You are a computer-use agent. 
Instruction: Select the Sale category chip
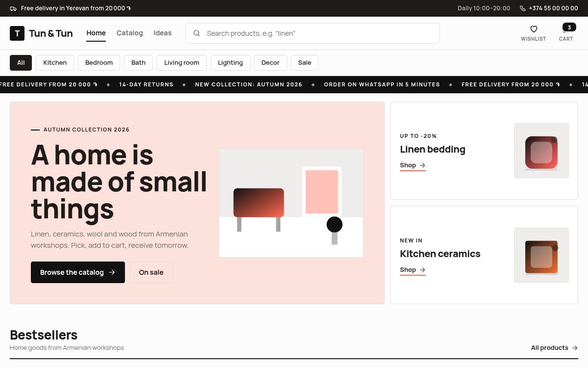pyautogui.click(x=305, y=63)
